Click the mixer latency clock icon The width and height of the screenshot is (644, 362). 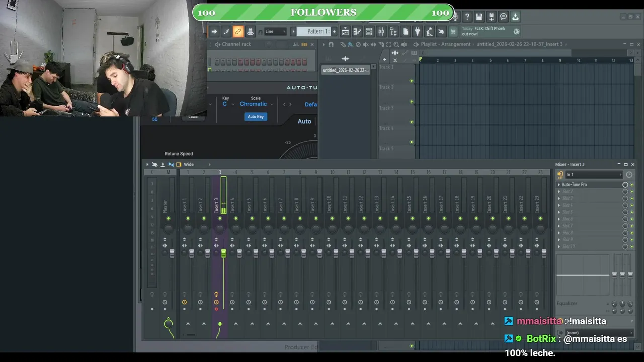629,175
